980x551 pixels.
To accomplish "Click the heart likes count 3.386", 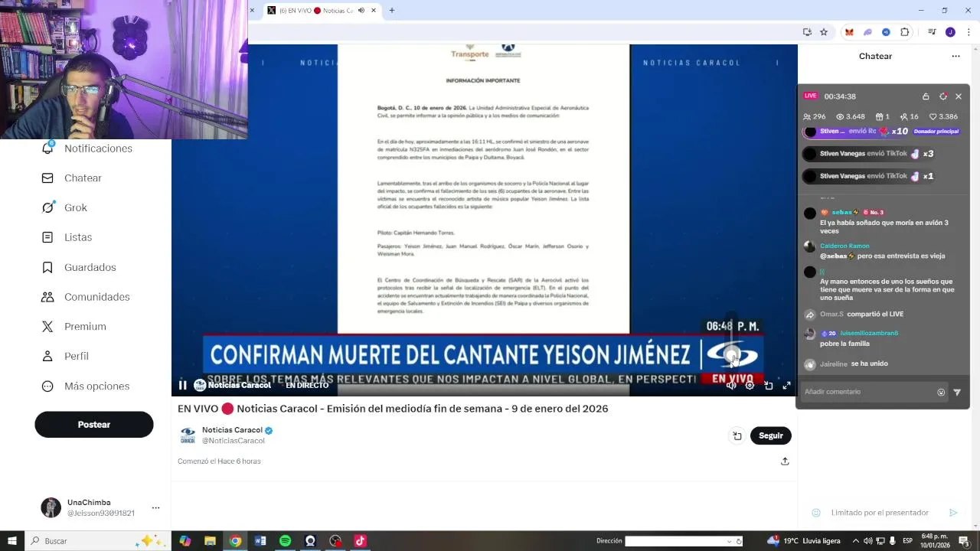I will (943, 117).
